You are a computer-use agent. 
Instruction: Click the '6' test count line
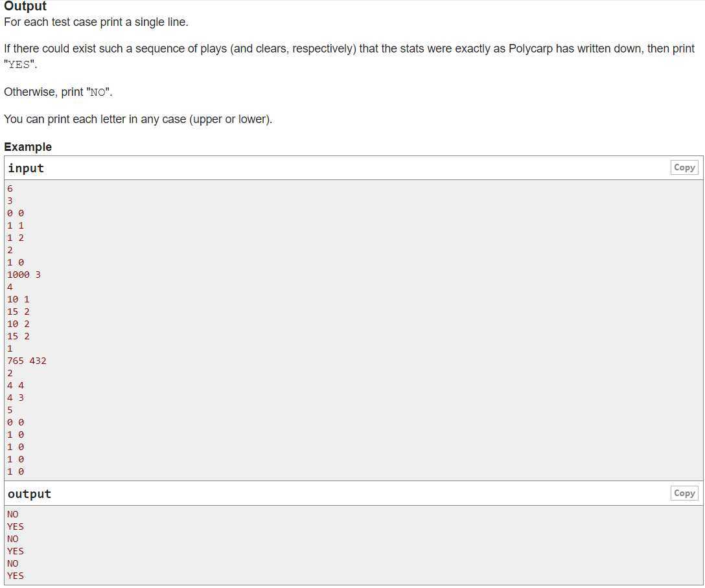pos(10,188)
